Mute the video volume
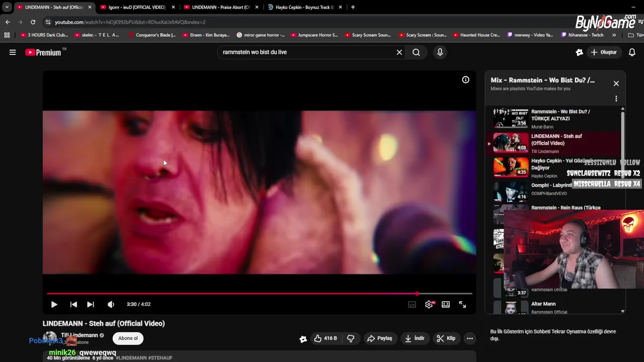This screenshot has width=644, height=362. coord(111,304)
